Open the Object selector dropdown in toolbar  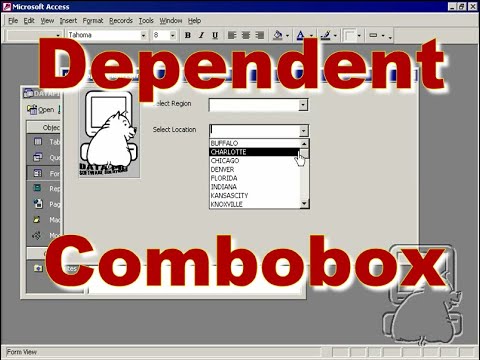[x=58, y=35]
